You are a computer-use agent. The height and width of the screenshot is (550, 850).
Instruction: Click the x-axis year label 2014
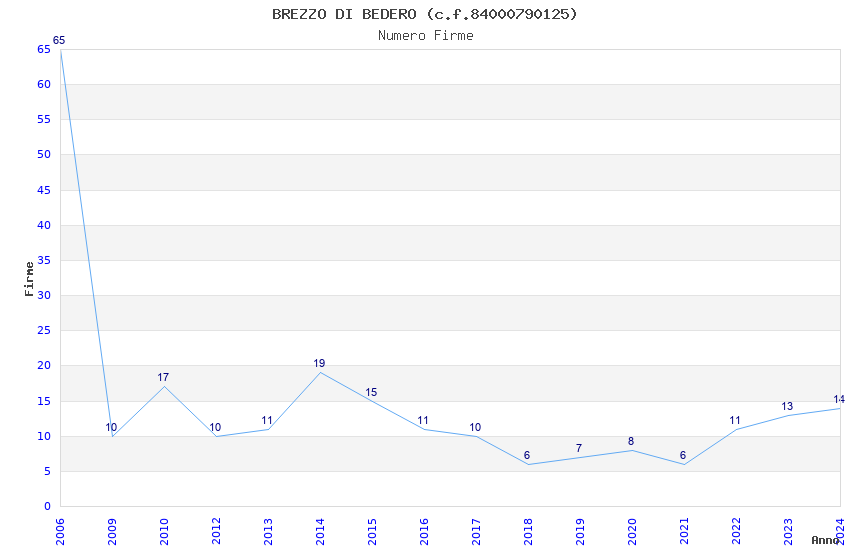[x=320, y=531]
